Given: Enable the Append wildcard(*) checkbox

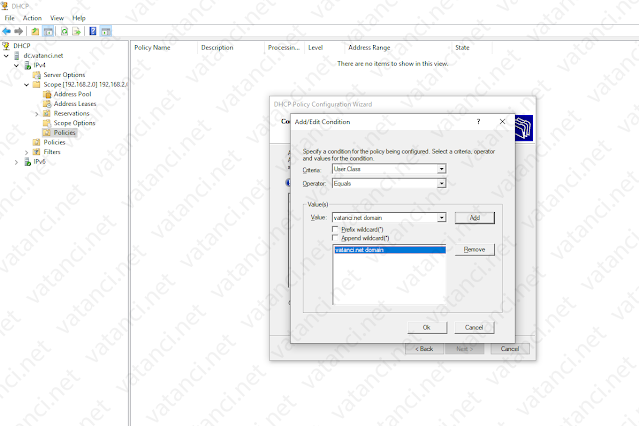Looking at the screenshot, I should [x=335, y=238].
